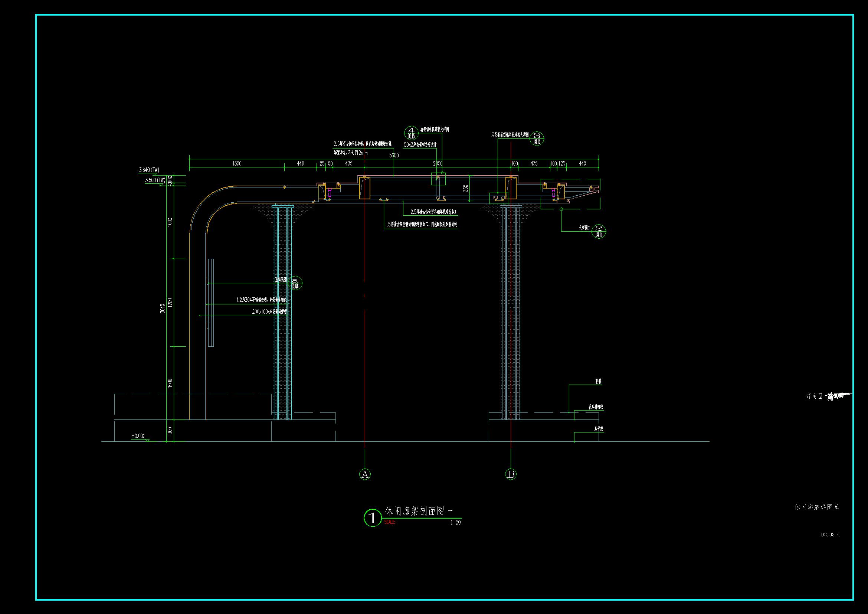Click the 200x100x6 steel tube annotation

point(269,312)
